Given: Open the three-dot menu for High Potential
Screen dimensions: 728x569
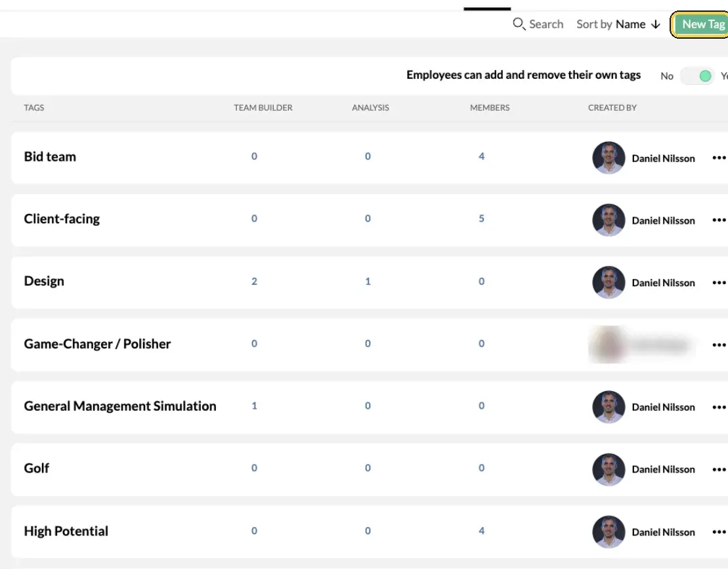Looking at the screenshot, I should click(719, 532).
